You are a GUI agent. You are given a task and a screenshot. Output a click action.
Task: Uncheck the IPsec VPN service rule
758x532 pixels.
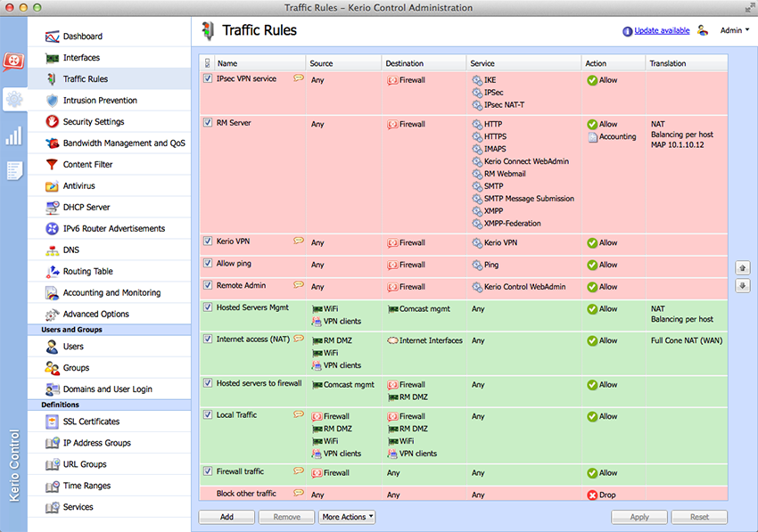(x=208, y=78)
